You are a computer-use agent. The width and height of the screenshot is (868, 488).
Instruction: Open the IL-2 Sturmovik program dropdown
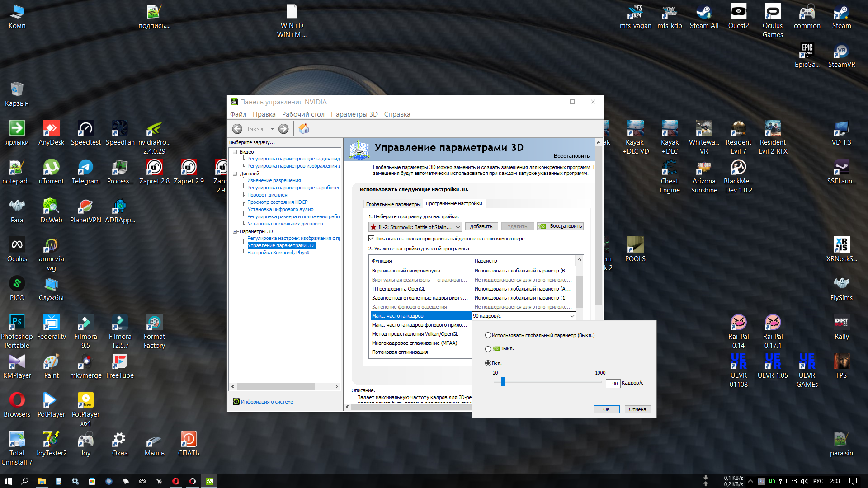click(x=415, y=227)
